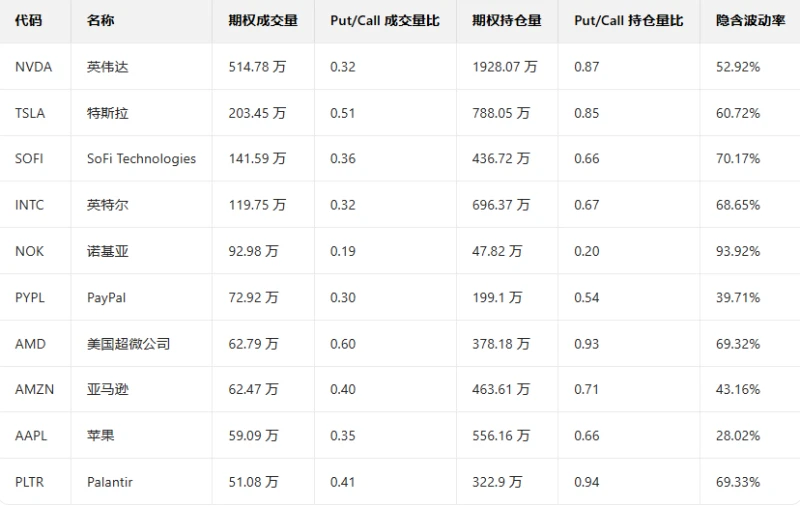The height and width of the screenshot is (506, 800).
Task: Click the Put/Call 成交量比 header
Action: pyautogui.click(x=384, y=20)
